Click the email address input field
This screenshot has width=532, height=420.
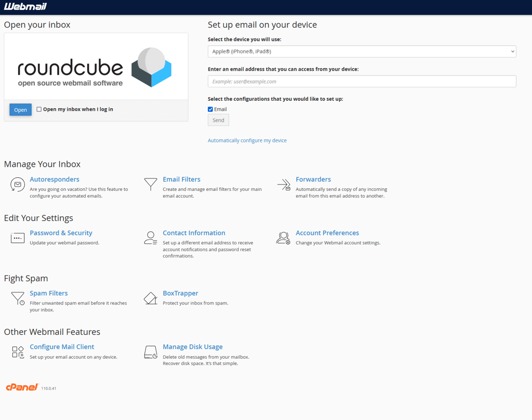[x=362, y=82]
